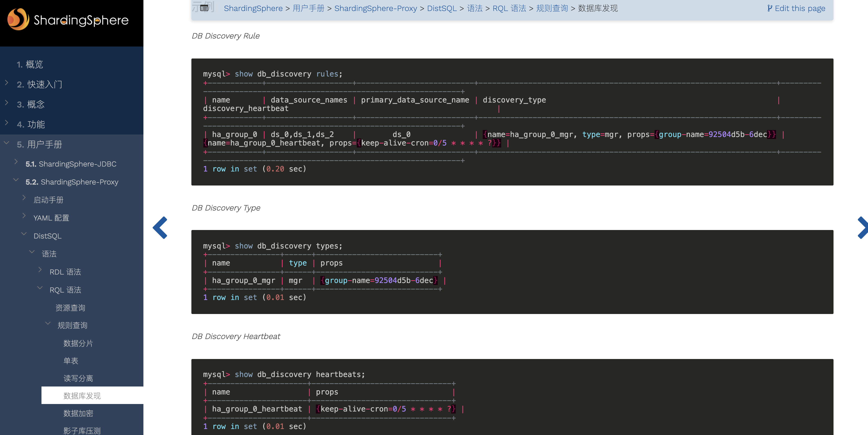Open the 4. 功能 menu item

[31, 124]
